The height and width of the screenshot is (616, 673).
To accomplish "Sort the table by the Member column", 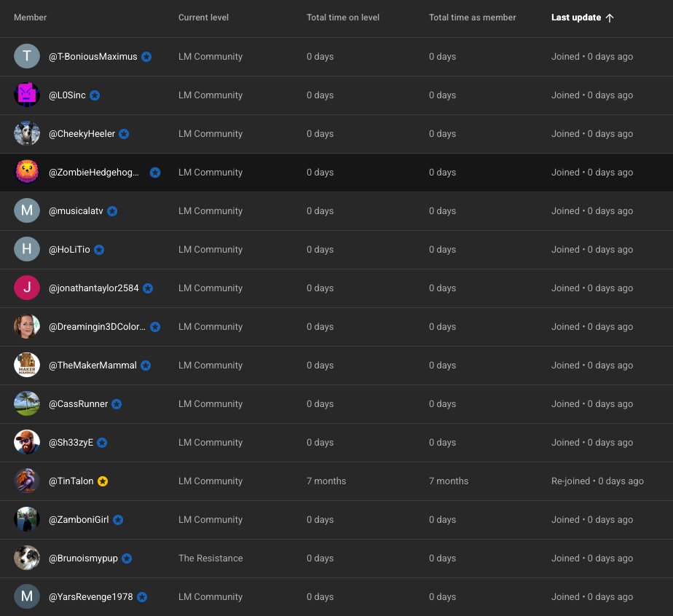I will click(30, 17).
